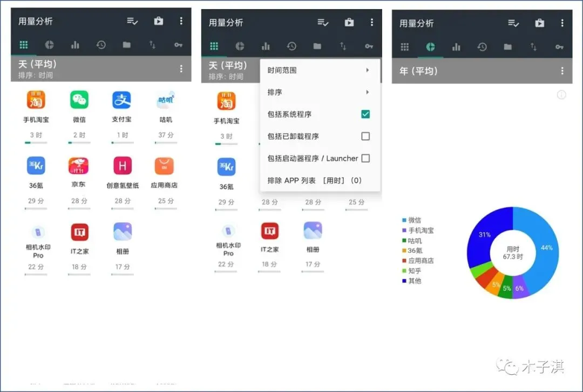Viewport: 583px width, 392px height.
Task: Expand the 时间范围 submenu arrow
Action: click(x=368, y=70)
